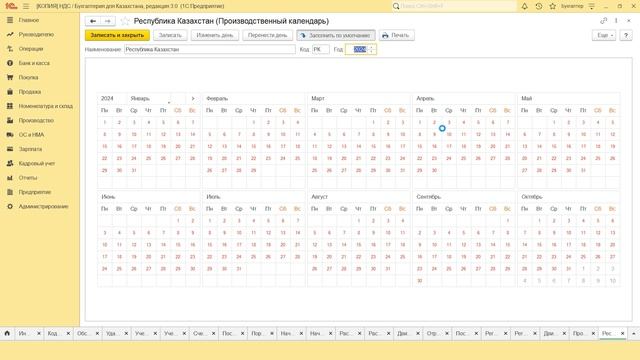
Task: Open Отчеты section
Action: click(28, 178)
